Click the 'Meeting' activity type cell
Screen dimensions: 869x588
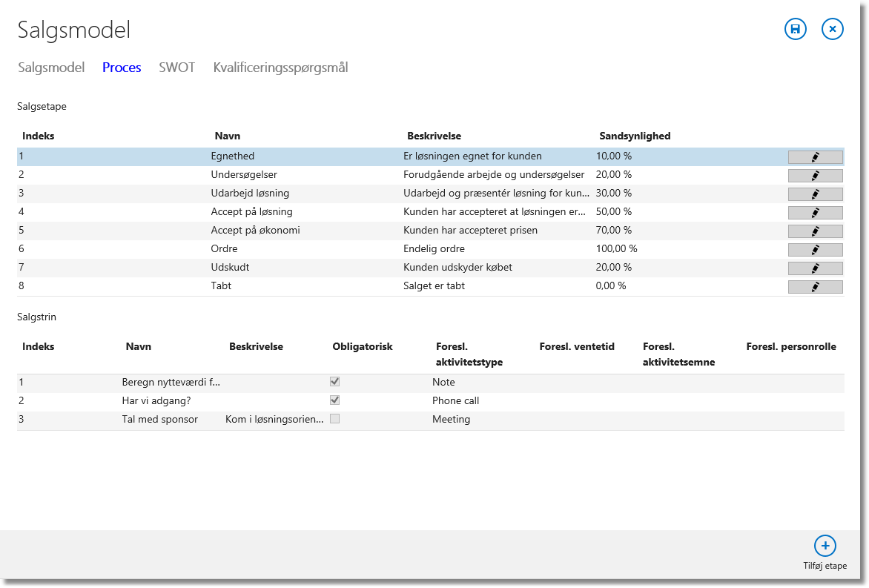pos(451,420)
